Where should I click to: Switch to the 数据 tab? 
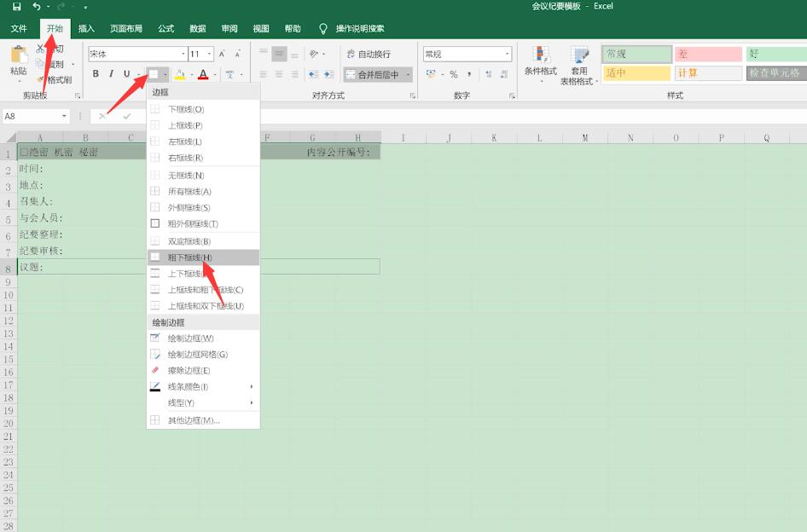coord(198,29)
